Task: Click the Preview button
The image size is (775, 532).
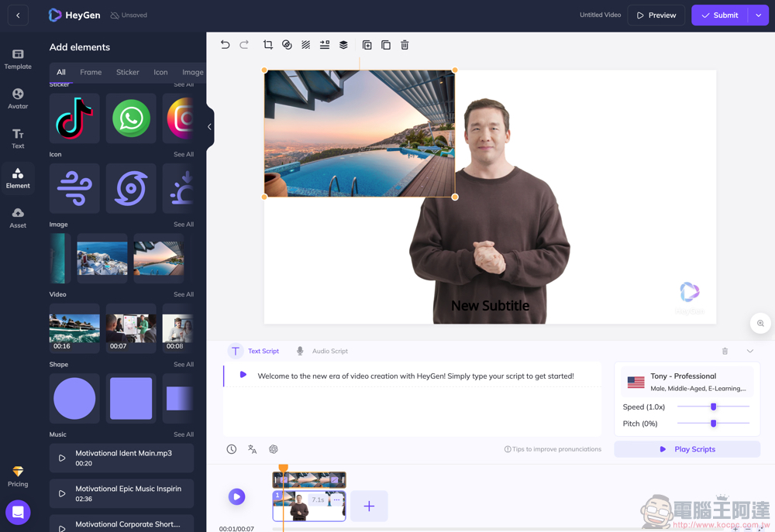Action: coord(656,15)
